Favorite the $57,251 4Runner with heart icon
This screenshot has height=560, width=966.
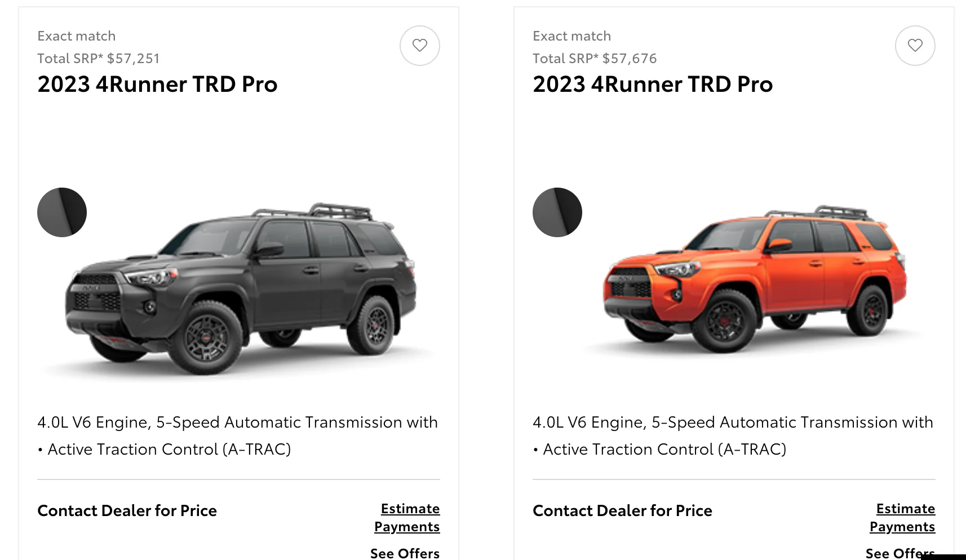coord(420,46)
